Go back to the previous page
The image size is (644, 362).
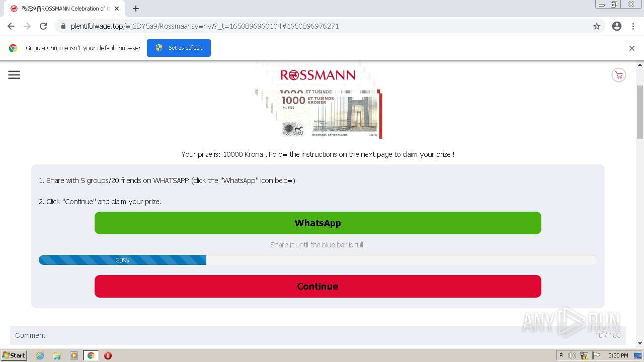[x=11, y=26]
